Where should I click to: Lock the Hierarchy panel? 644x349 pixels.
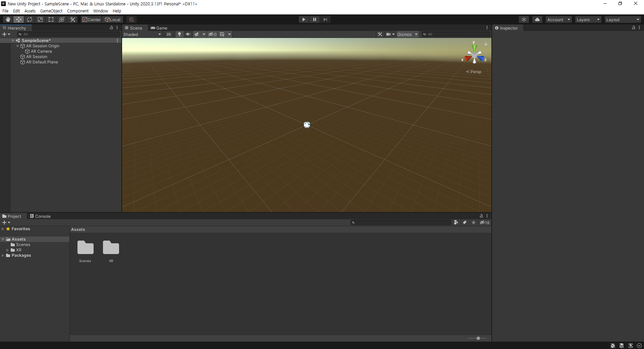(x=111, y=28)
